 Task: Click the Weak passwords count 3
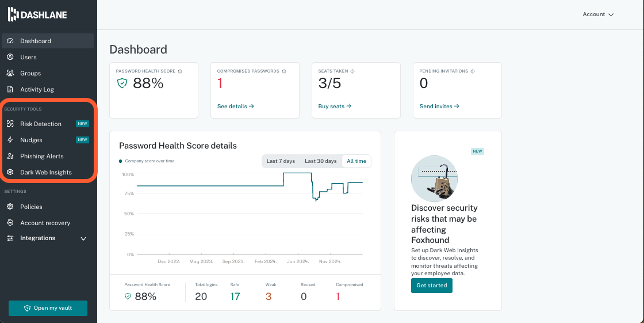pos(269,297)
